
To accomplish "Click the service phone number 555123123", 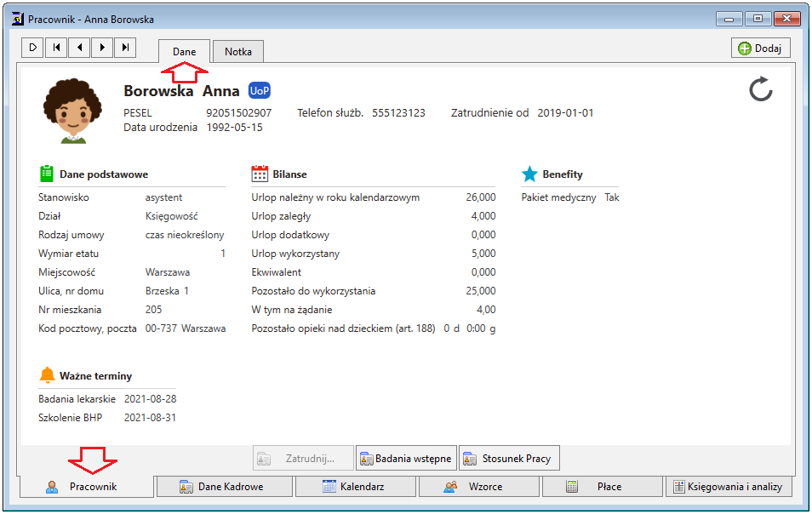I will (398, 113).
